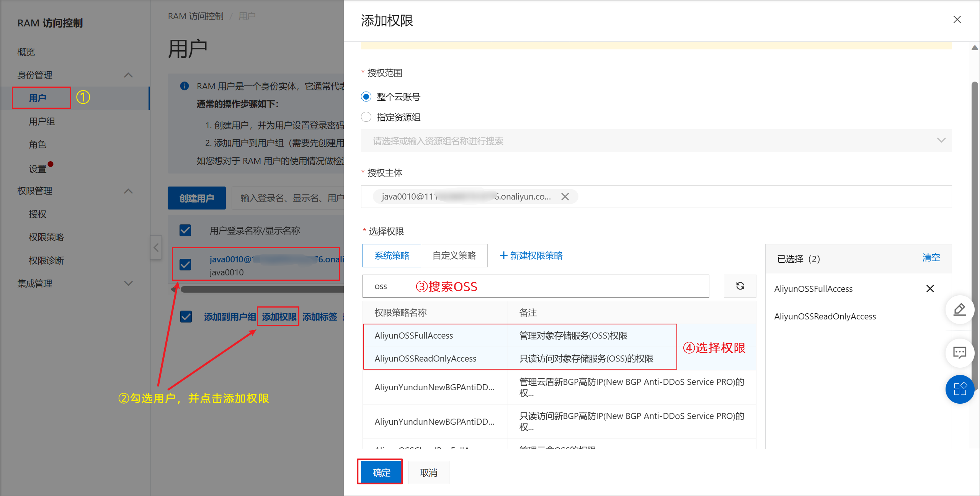This screenshot has height=496, width=980.
Task: Remove AliyunOSSFullAccess from selected list
Action: click(930, 288)
